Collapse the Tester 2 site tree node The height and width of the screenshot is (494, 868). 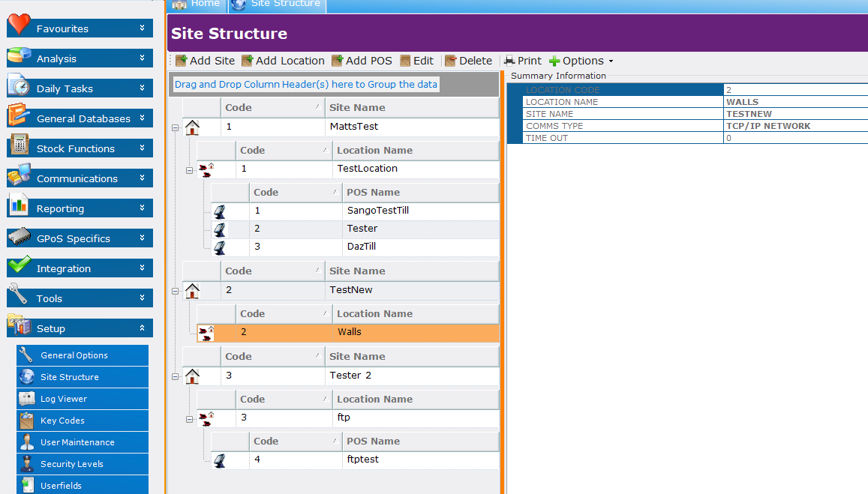175,377
